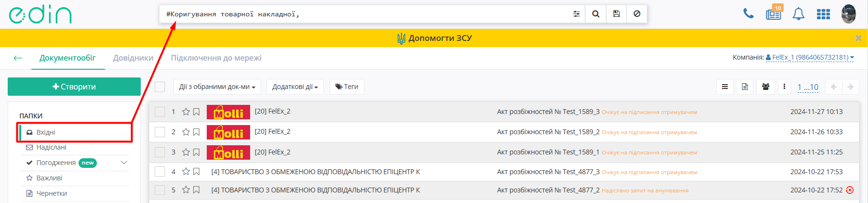Check the box for row 2

click(160, 132)
